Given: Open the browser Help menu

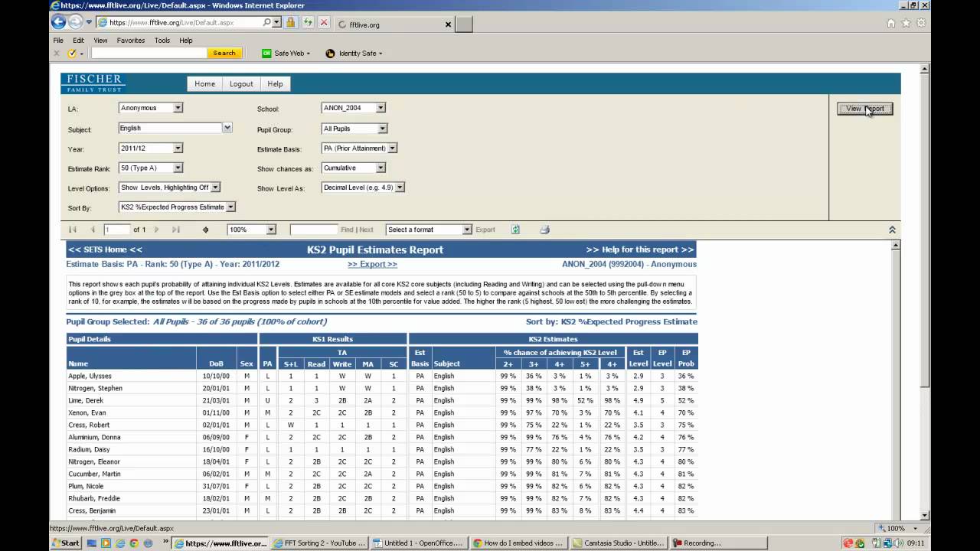Looking at the screenshot, I should (x=186, y=41).
